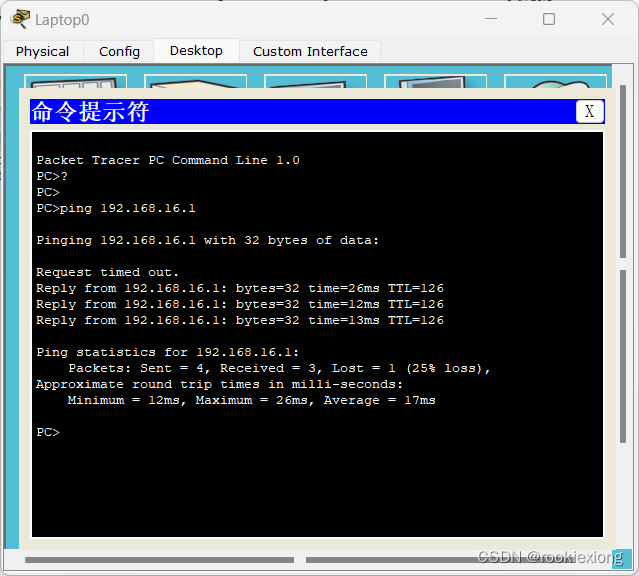Open the Config tab
The width and height of the screenshot is (639, 576).
[x=119, y=51]
